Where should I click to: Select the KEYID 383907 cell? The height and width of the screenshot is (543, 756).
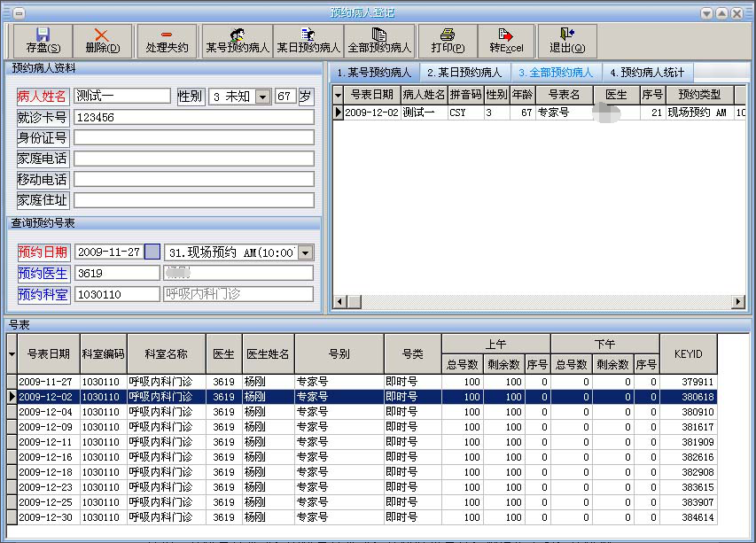pos(689,502)
